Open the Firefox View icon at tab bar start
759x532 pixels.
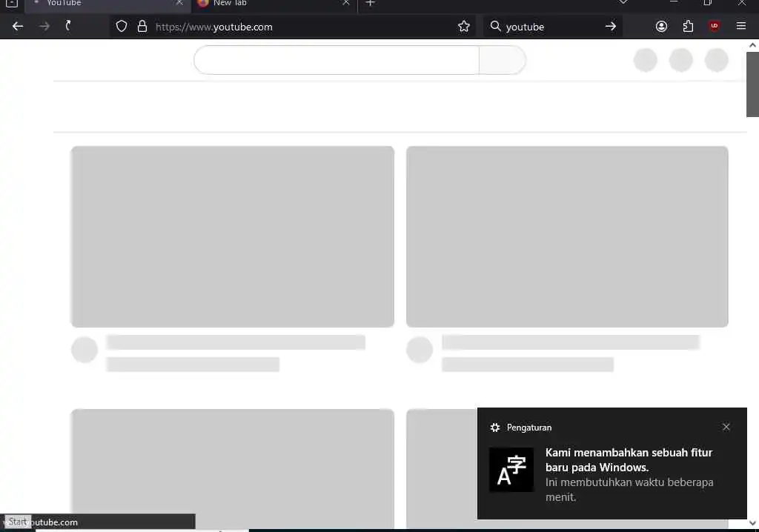coord(12,4)
